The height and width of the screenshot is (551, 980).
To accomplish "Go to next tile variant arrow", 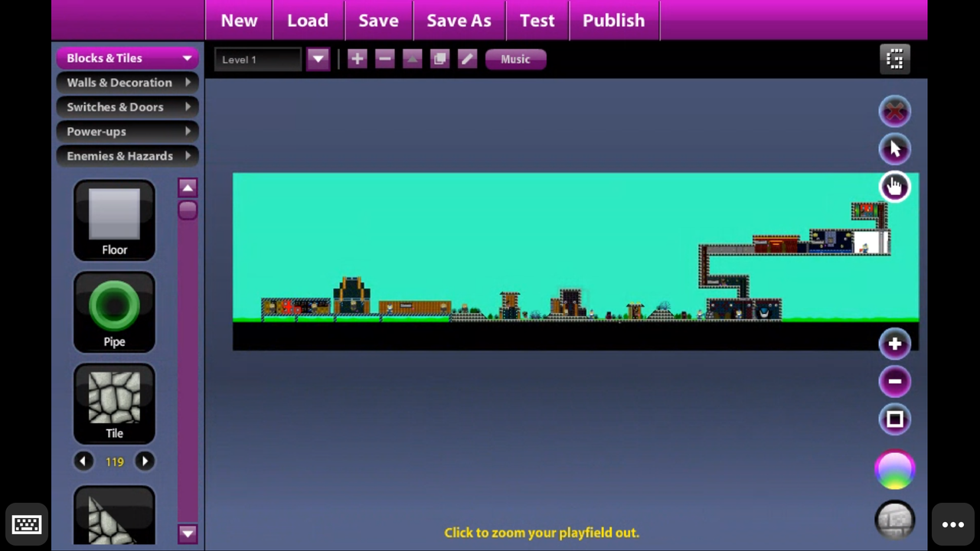I will pos(145,461).
